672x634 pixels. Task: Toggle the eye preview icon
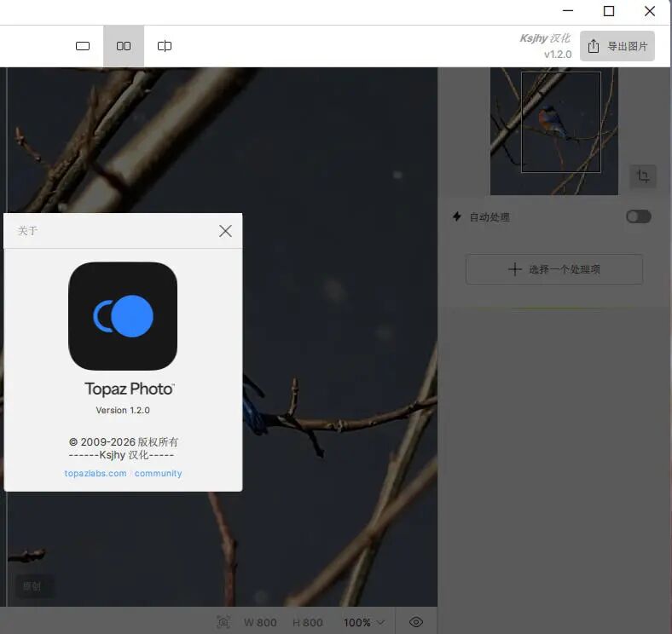pyautogui.click(x=416, y=622)
